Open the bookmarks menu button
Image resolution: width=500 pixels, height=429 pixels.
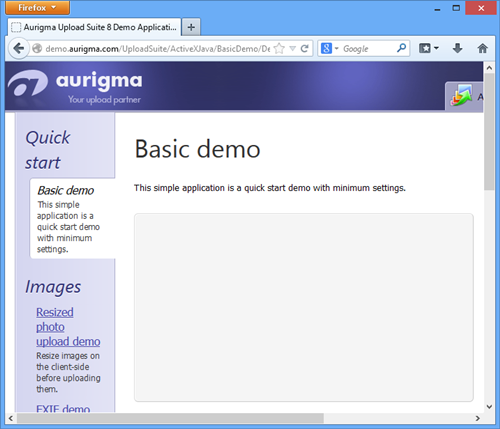coord(428,49)
